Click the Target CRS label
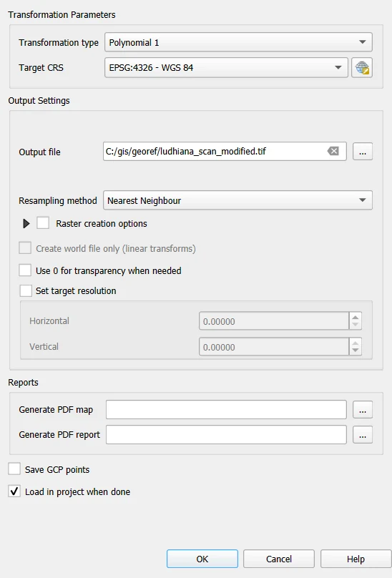This screenshot has height=578, width=392. tap(41, 68)
